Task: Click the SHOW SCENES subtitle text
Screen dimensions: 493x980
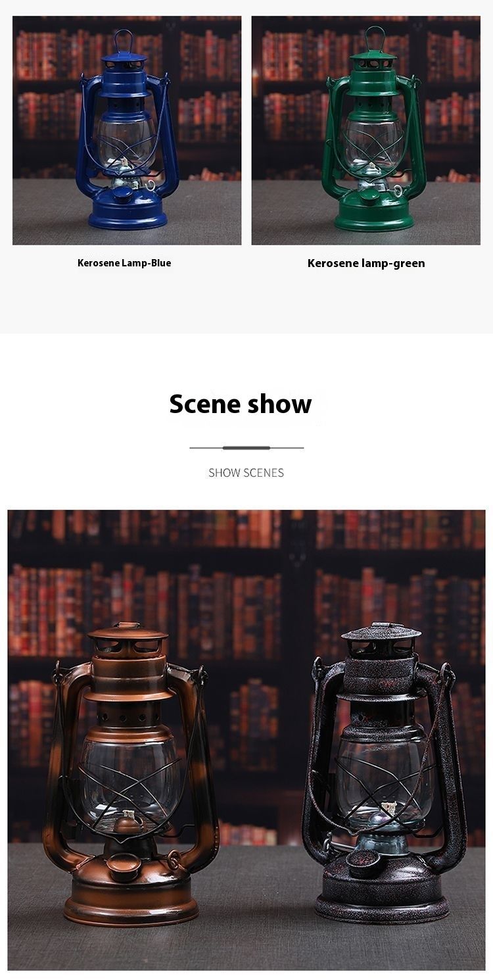Action: (246, 472)
